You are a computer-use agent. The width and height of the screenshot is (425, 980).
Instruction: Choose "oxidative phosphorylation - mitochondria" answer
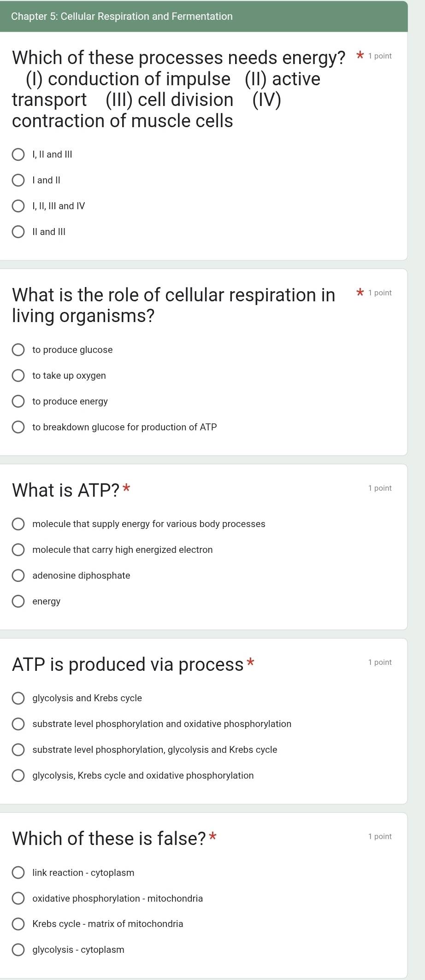18,898
